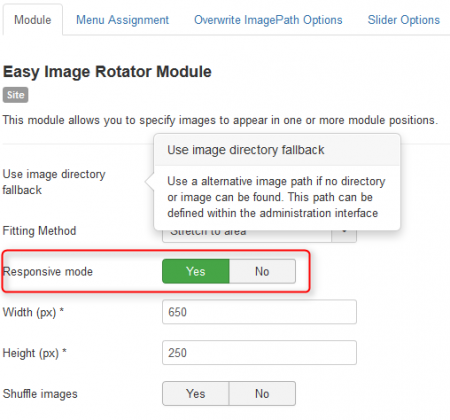Click the Height (px) input field
The height and width of the screenshot is (420, 450).
259,353
